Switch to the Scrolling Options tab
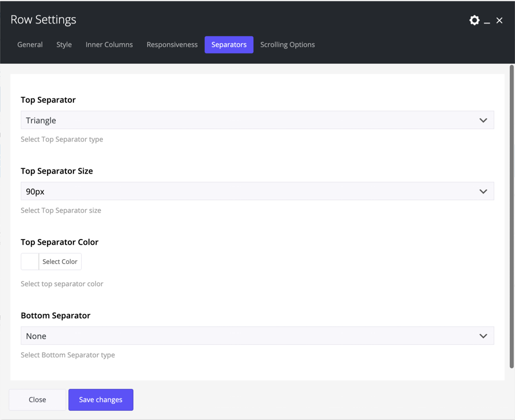The width and height of the screenshot is (515, 420). pos(287,45)
